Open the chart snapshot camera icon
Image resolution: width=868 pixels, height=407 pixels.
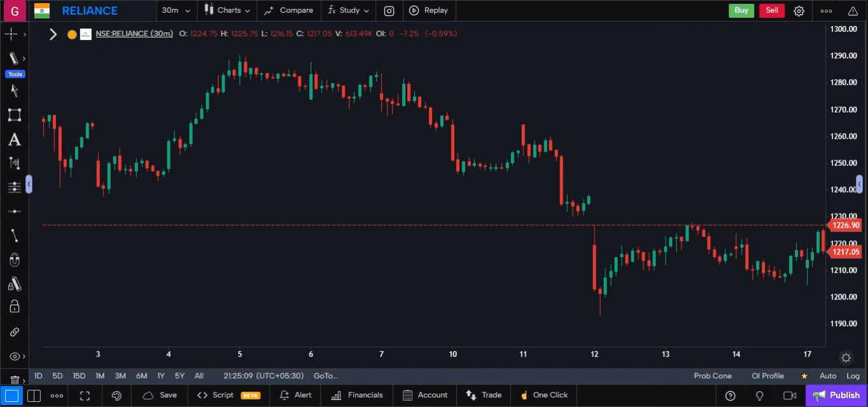(x=389, y=10)
